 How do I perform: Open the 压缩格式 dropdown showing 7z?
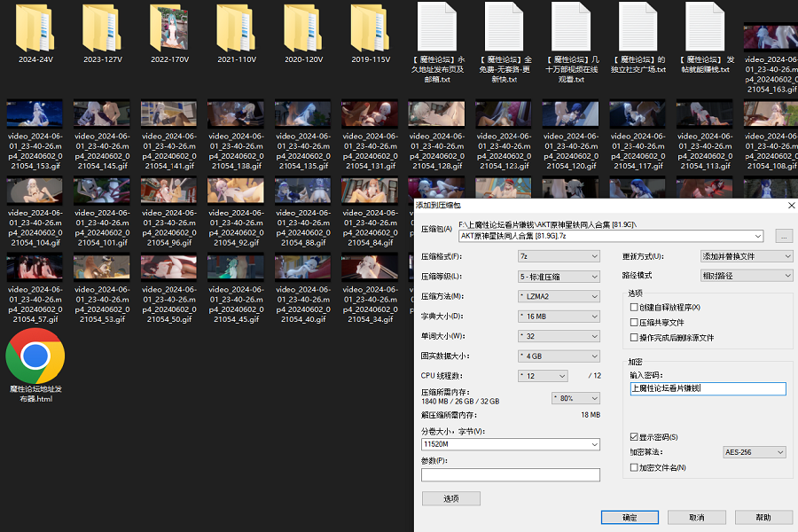coord(559,256)
